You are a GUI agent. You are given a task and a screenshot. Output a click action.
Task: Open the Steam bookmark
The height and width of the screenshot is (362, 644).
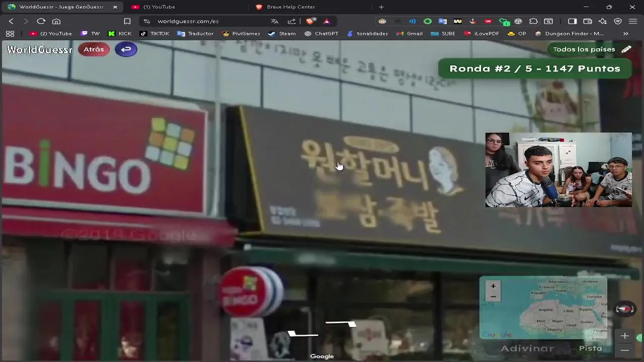[282, 34]
